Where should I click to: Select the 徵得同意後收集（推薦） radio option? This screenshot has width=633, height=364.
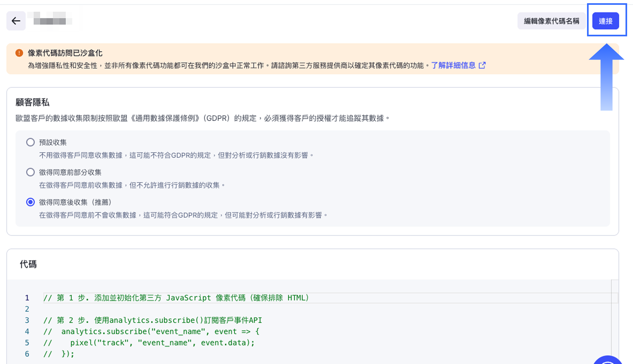tap(30, 202)
